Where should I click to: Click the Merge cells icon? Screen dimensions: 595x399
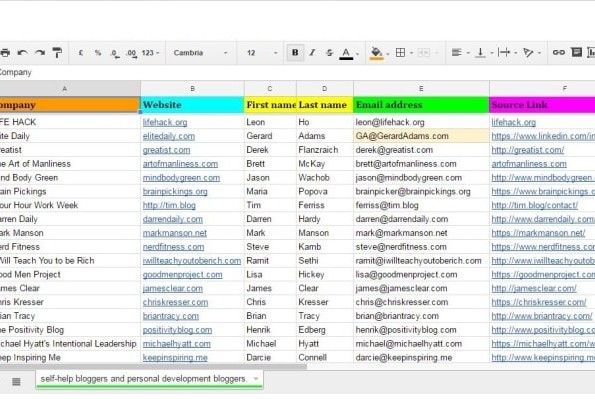tap(424, 53)
